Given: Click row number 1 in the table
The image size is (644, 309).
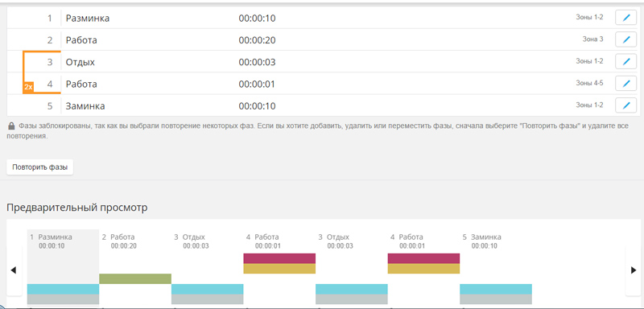Looking at the screenshot, I should pyautogui.click(x=50, y=18).
